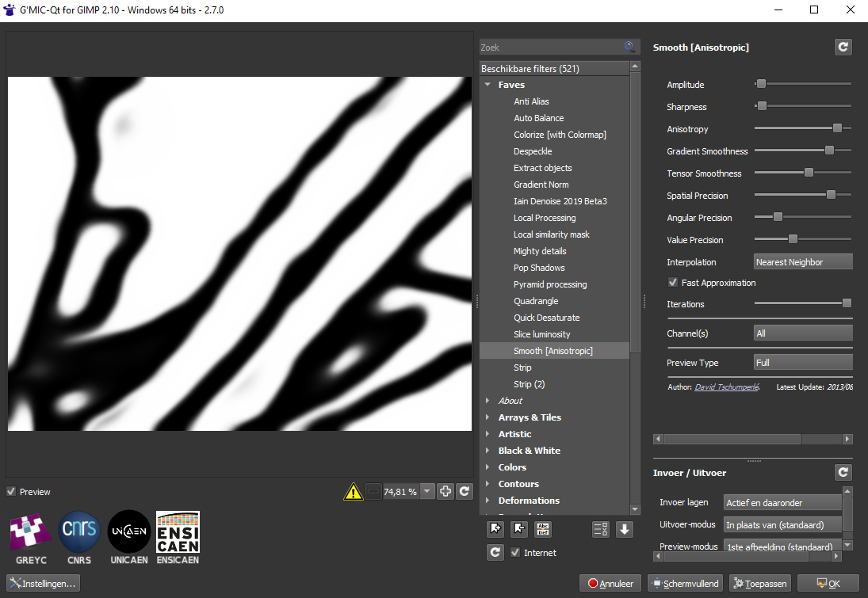
Task: Click parameters horizontal scrollbar right arrow
Action: click(847, 439)
